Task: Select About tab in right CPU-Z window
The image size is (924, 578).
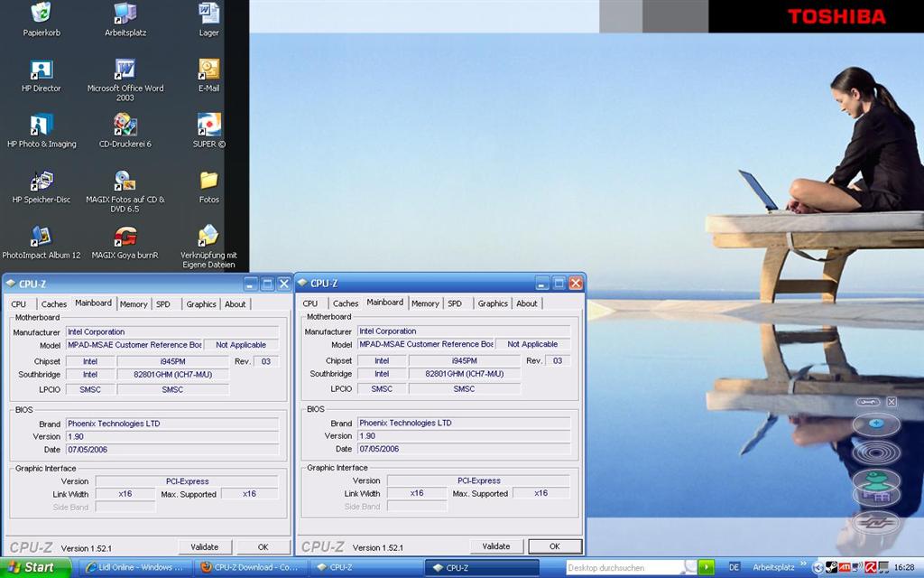Action: [x=527, y=303]
